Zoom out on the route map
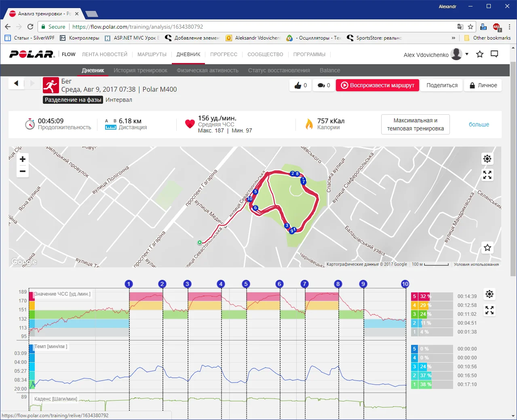Screen dimensions: 517x420 coord(23,171)
